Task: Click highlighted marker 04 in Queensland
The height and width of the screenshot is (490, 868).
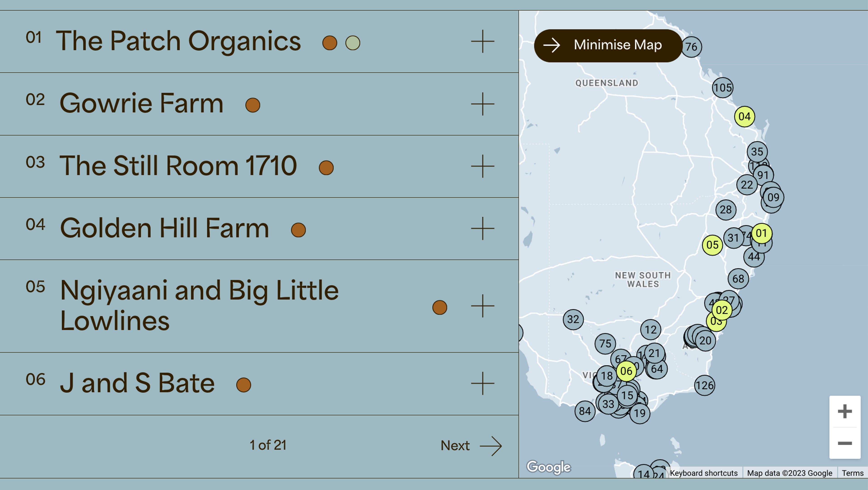Action: tap(745, 117)
